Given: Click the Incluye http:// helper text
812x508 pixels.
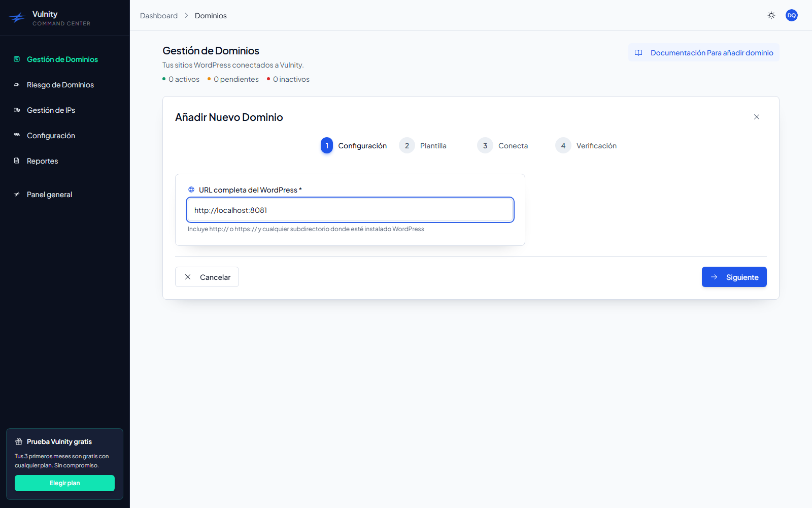Looking at the screenshot, I should pyautogui.click(x=306, y=229).
